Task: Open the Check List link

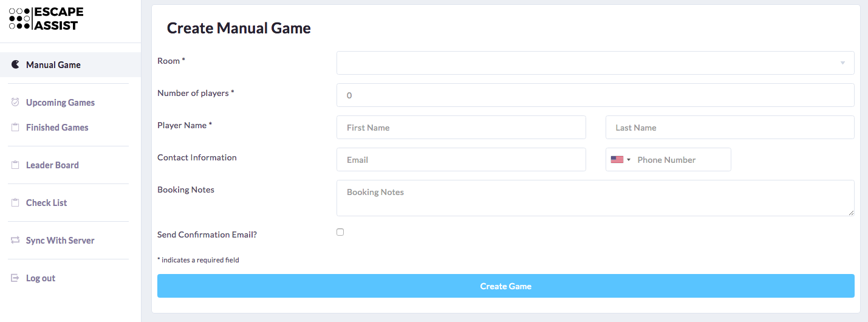Action: [46, 202]
